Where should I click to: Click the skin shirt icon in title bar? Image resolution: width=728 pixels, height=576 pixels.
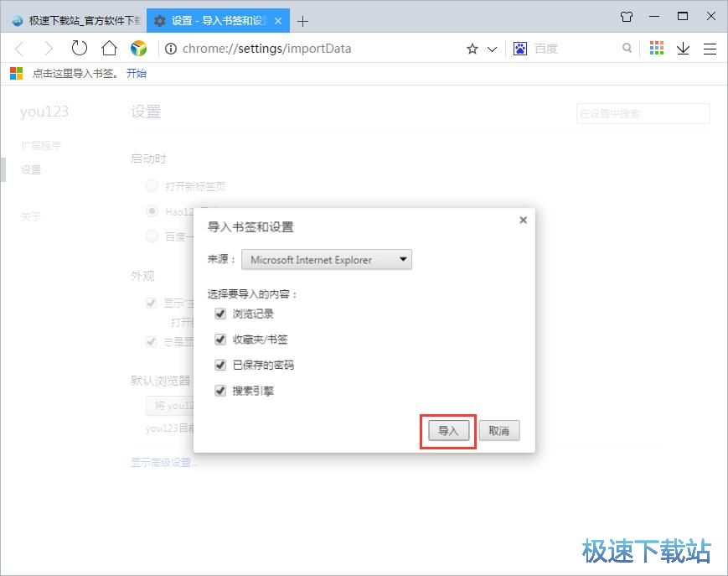pos(627,17)
